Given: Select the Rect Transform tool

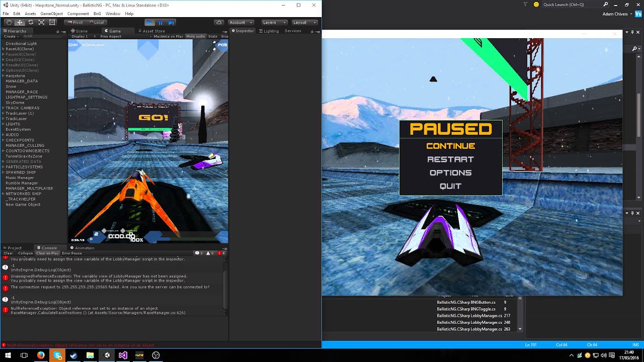Looking at the screenshot, I should coord(52,22).
